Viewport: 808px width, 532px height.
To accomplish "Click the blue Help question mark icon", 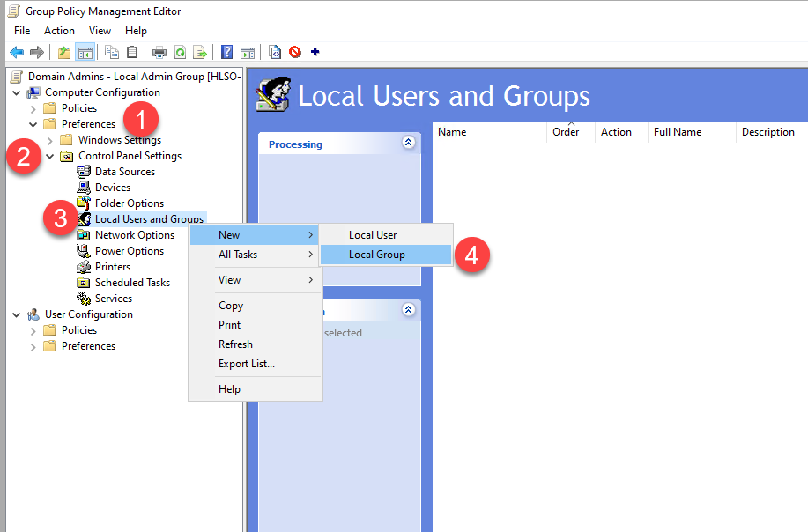I will pos(227,52).
